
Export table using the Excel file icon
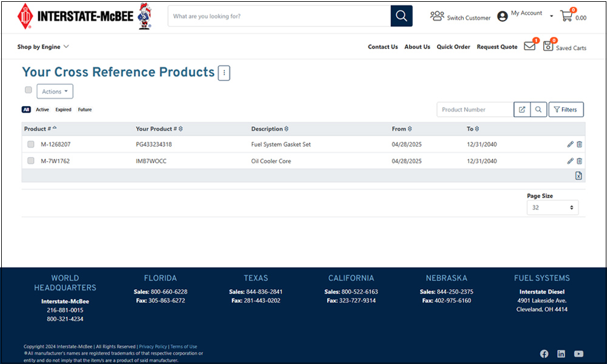click(578, 175)
